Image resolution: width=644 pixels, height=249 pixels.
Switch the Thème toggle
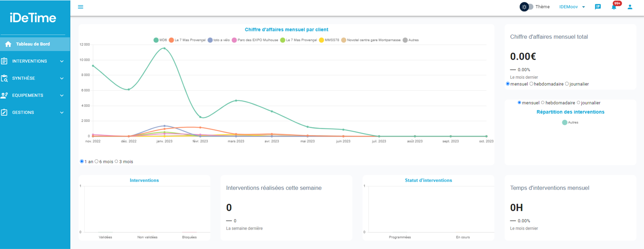click(527, 7)
